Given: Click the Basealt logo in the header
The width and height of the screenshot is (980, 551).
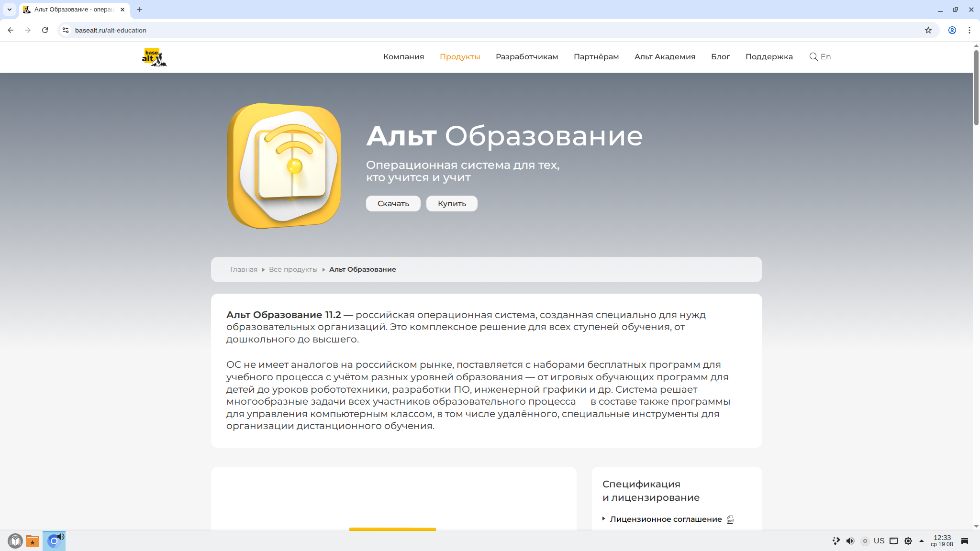Looking at the screenshot, I should coord(154,57).
